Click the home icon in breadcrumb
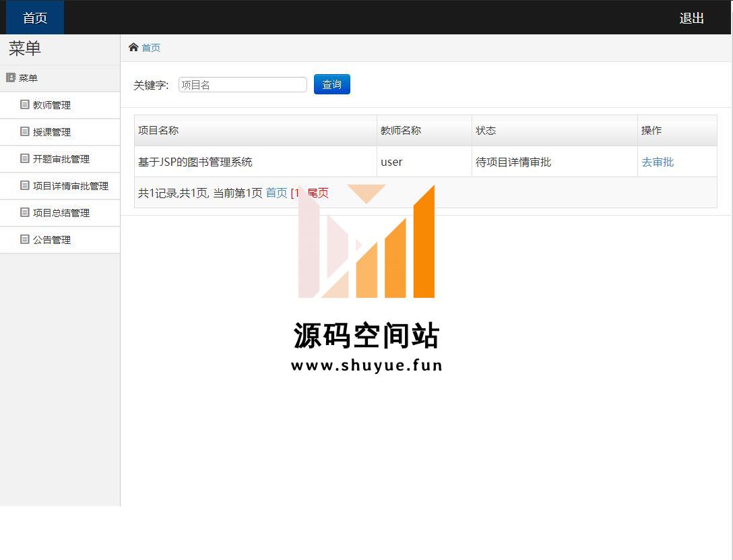Viewport: 733px width, 560px height. click(133, 47)
